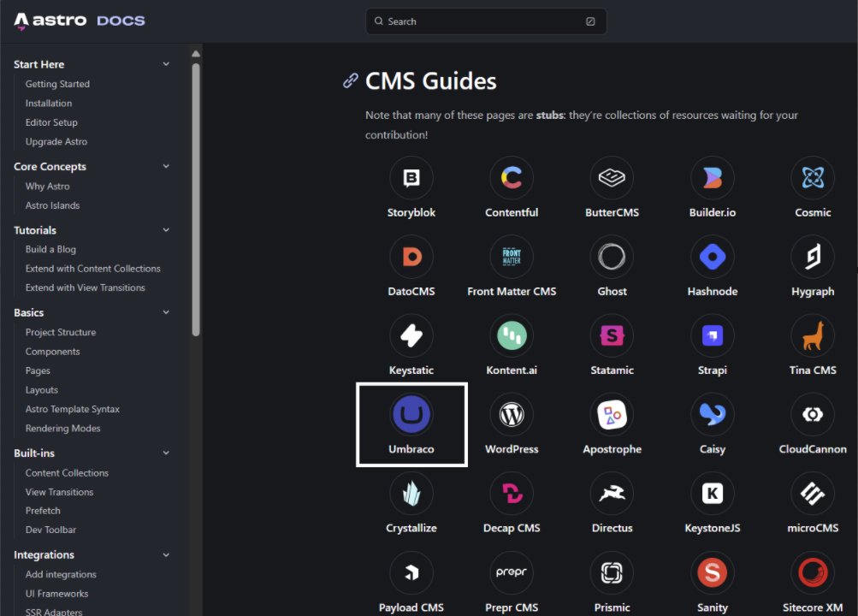858x616 pixels.
Task: Click the Cosmic atom icon
Action: (x=813, y=178)
